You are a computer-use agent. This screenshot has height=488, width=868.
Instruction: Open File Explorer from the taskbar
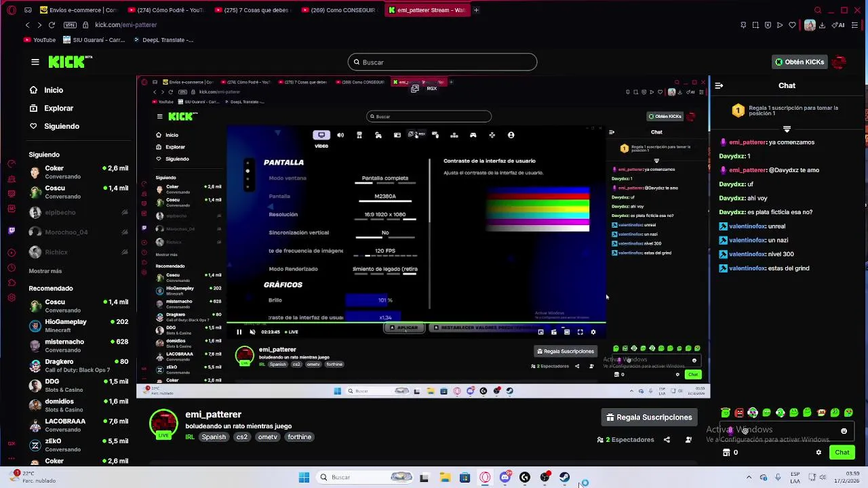(444, 477)
